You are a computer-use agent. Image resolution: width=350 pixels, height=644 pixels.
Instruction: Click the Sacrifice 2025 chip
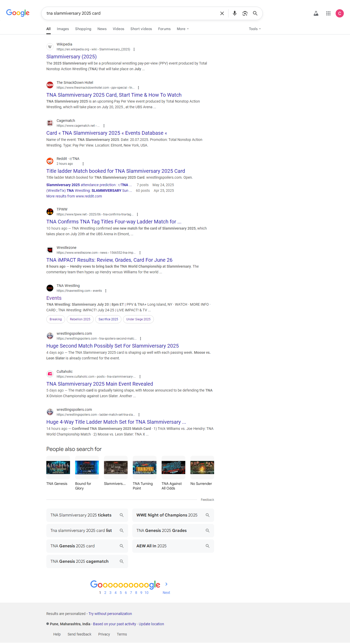pos(108,319)
